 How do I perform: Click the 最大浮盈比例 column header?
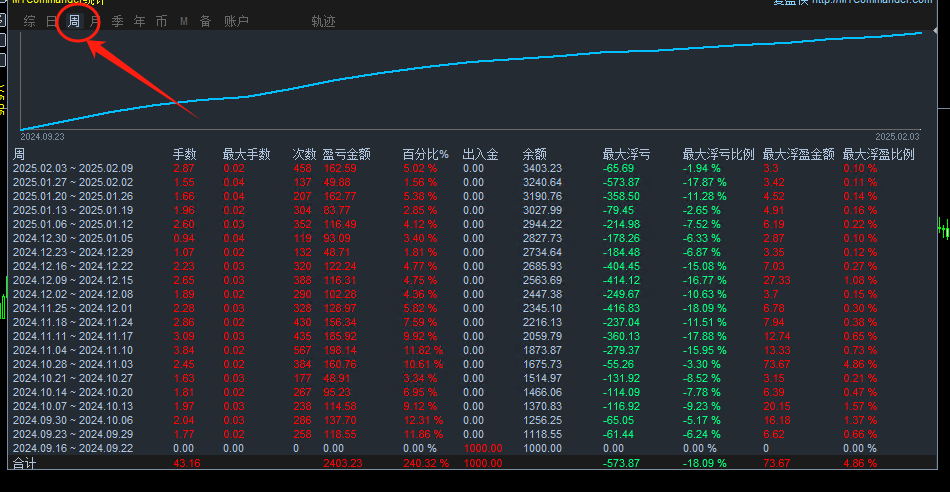(x=879, y=155)
